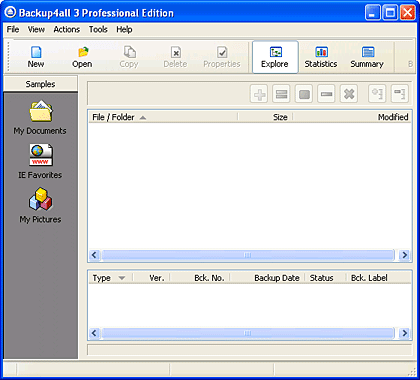Sort by the Type column header

pos(111,278)
